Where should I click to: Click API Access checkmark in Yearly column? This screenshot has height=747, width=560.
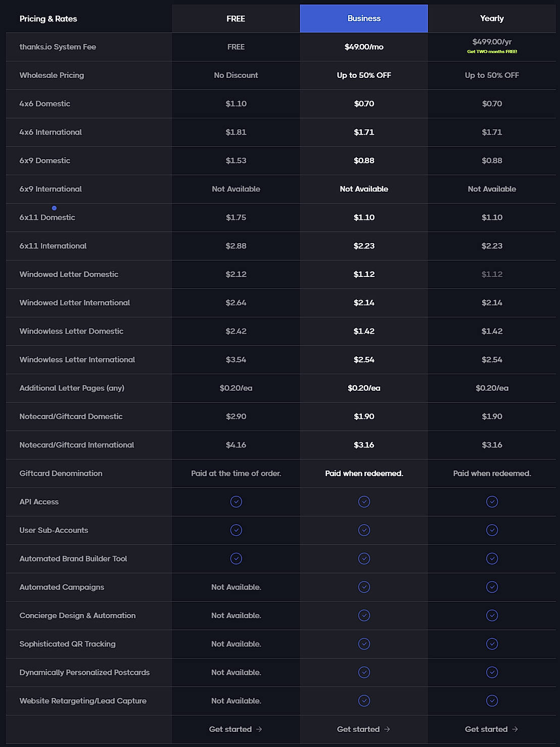492,502
